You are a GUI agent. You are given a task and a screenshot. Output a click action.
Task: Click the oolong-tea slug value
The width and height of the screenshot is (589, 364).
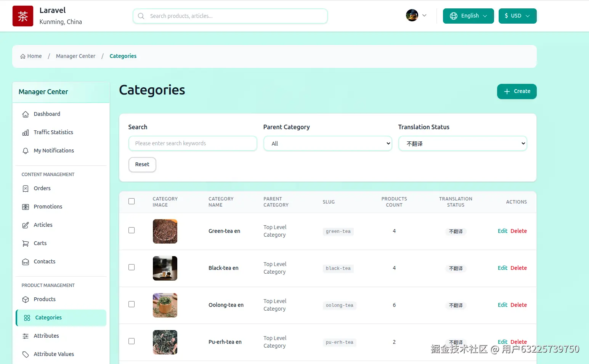pyautogui.click(x=340, y=305)
